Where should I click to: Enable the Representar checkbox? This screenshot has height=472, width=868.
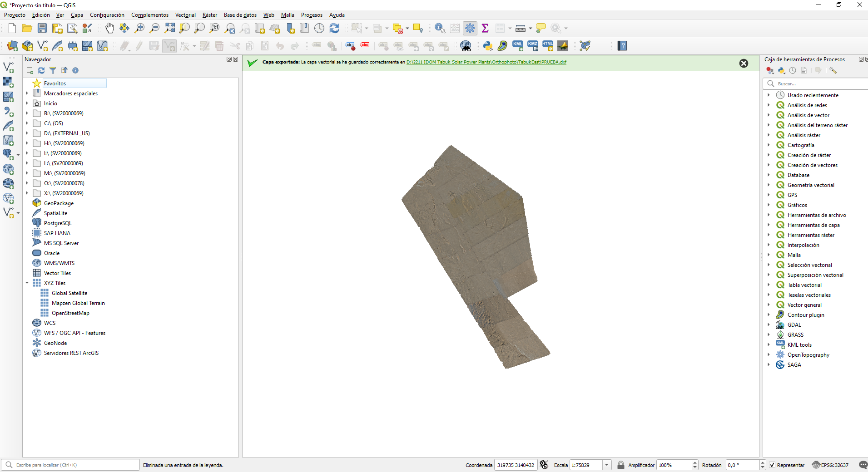(771, 465)
